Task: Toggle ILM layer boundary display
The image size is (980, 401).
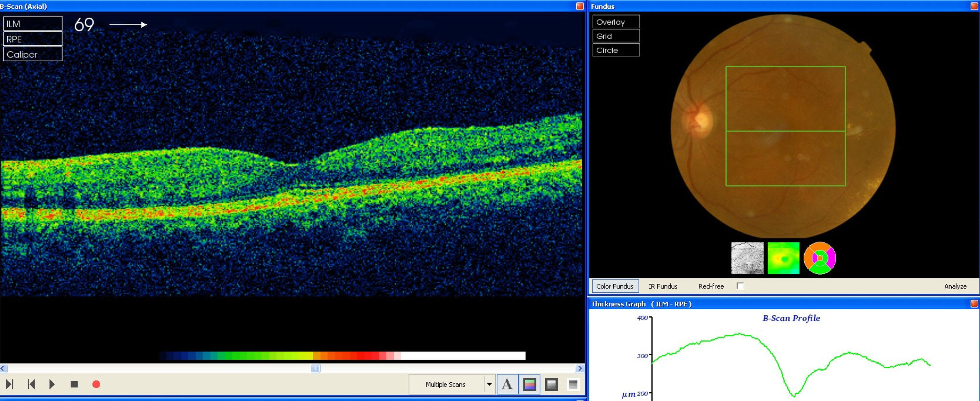Action: point(33,24)
